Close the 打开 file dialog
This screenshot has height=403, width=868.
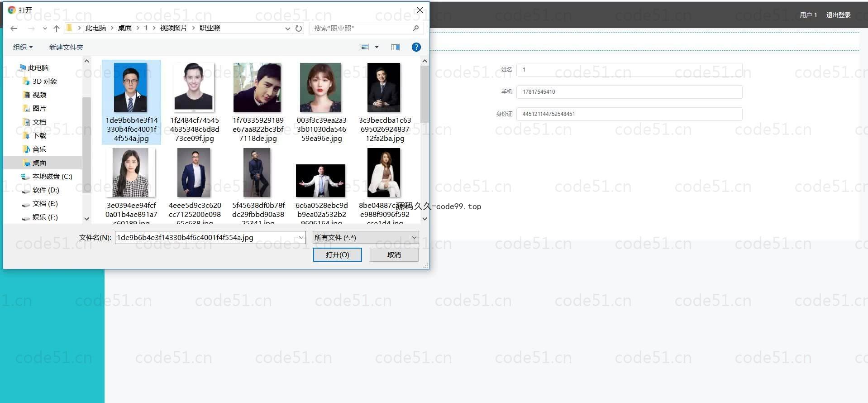pos(420,10)
